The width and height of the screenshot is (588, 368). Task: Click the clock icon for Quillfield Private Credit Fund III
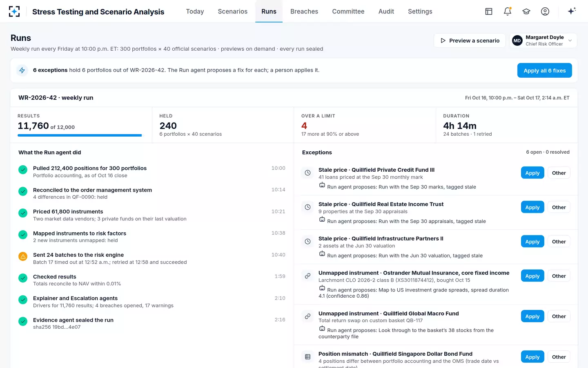coord(308,173)
